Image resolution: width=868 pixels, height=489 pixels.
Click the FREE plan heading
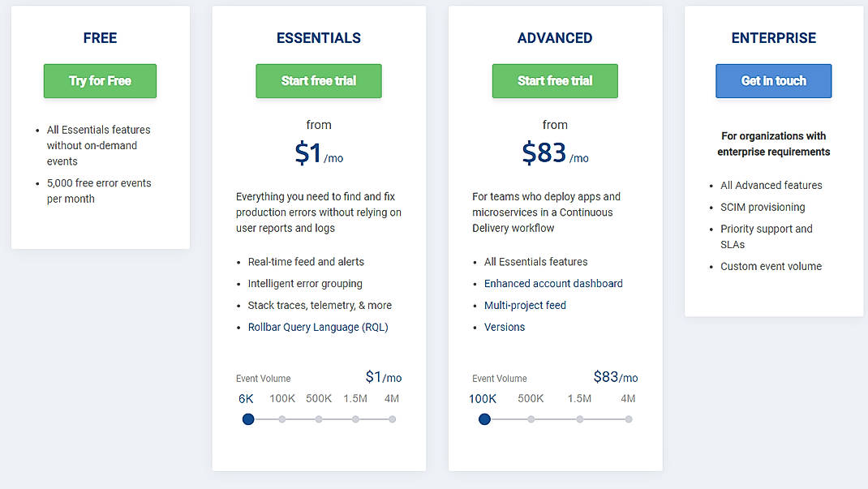pos(100,38)
